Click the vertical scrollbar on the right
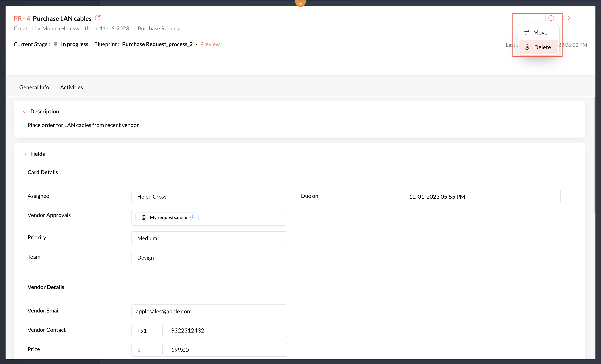 (x=594, y=155)
